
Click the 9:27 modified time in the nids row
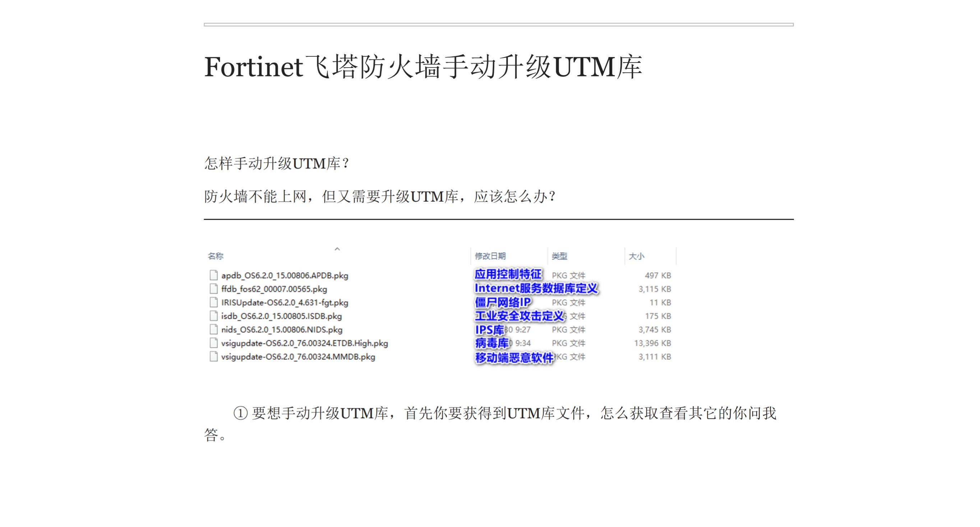[523, 330]
